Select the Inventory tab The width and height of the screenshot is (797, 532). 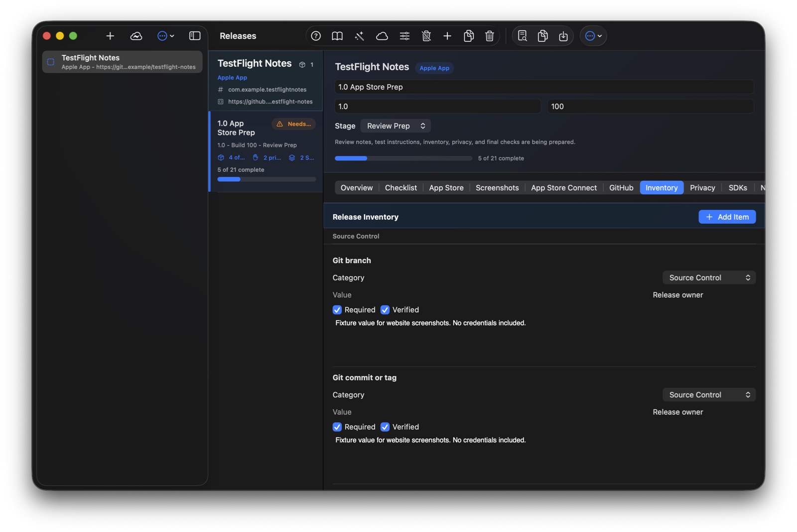(x=662, y=188)
